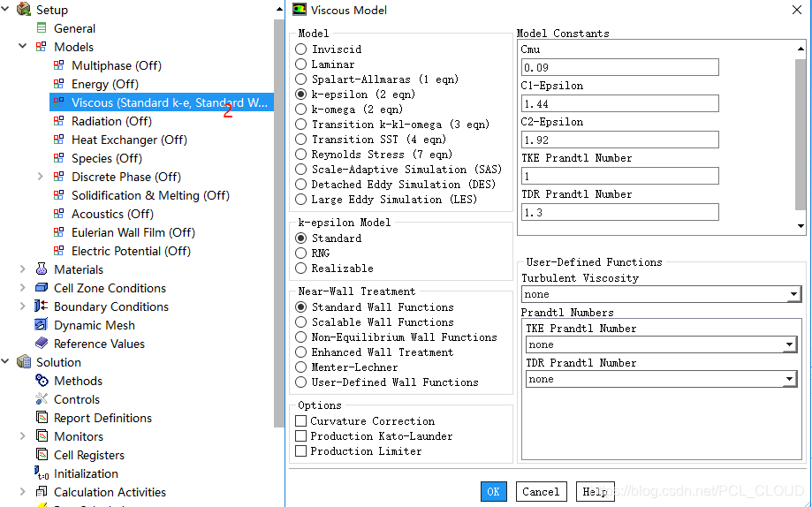Click the Electric Potential (Off) icon

click(x=59, y=251)
